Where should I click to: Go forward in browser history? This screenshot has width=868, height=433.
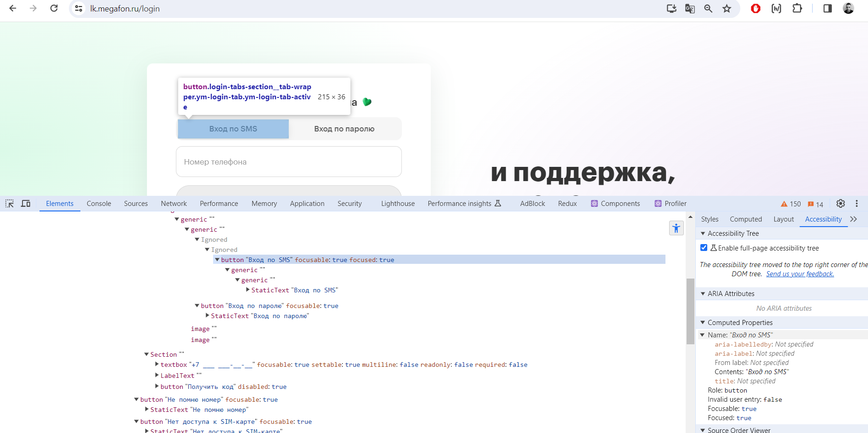click(33, 8)
